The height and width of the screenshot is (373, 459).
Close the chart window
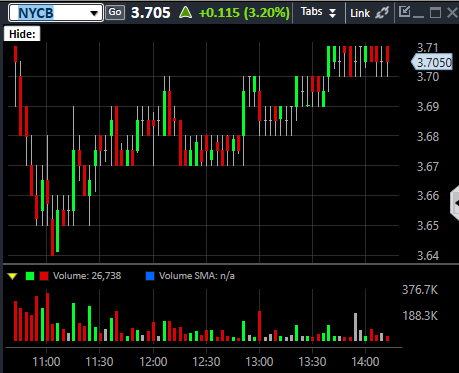(452, 13)
